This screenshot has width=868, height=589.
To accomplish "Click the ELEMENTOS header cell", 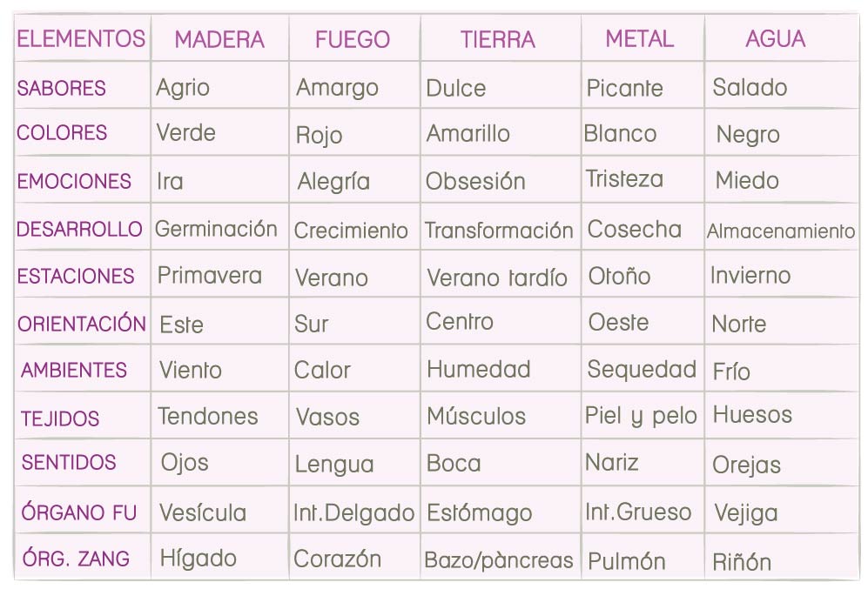I will point(82,39).
